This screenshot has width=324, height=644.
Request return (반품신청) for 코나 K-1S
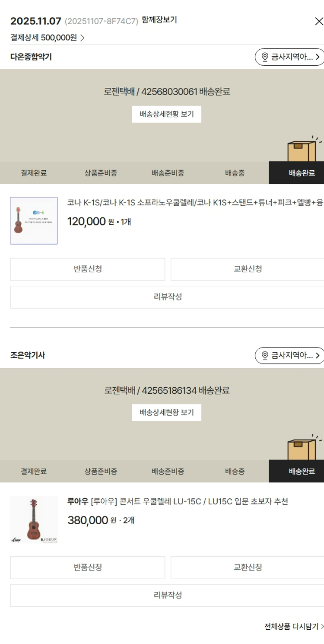point(88,269)
